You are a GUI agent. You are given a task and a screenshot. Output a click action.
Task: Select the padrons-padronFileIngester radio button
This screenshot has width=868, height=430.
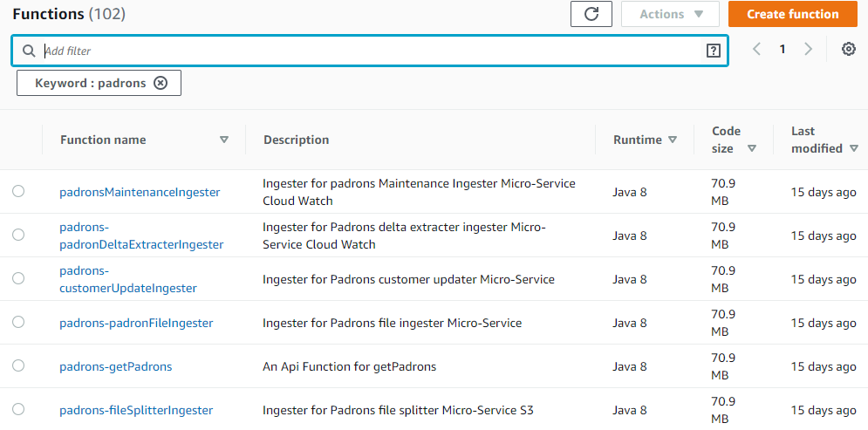coord(18,322)
